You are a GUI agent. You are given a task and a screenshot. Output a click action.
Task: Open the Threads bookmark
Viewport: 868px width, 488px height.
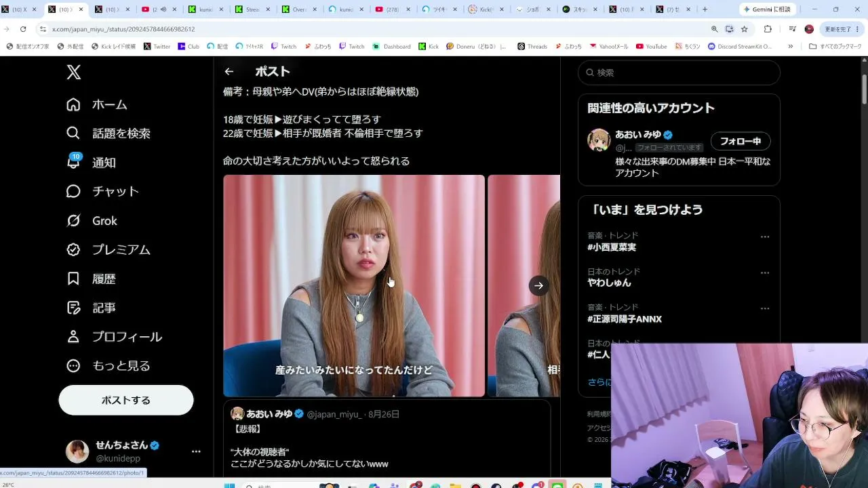click(532, 47)
